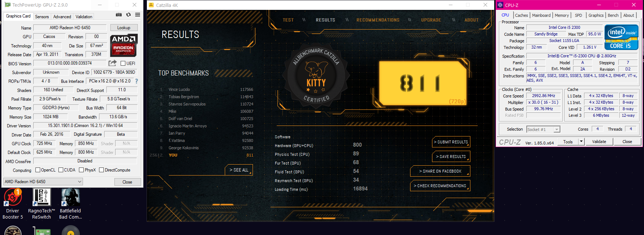Click the 811 score panel
644x235 pixels.
click(423, 83)
